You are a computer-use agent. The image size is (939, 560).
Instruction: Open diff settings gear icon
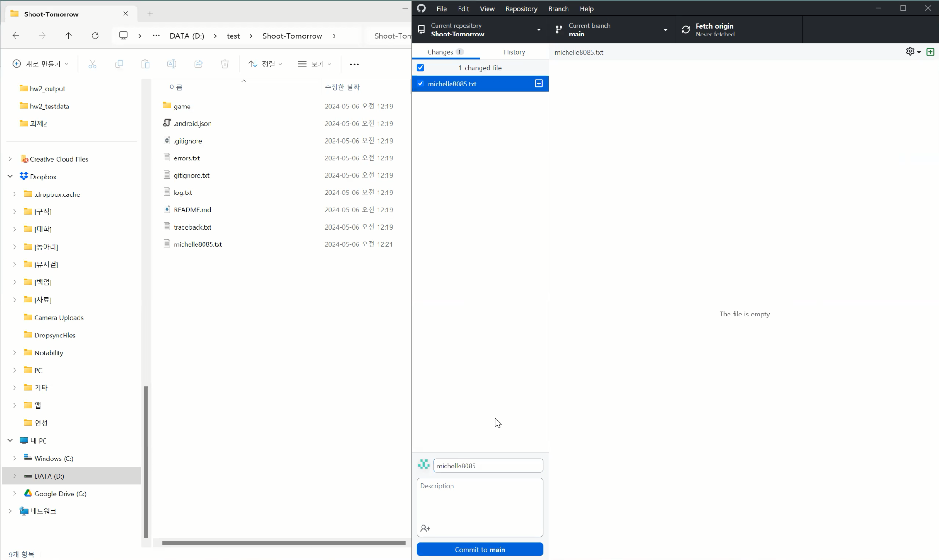pyautogui.click(x=910, y=51)
